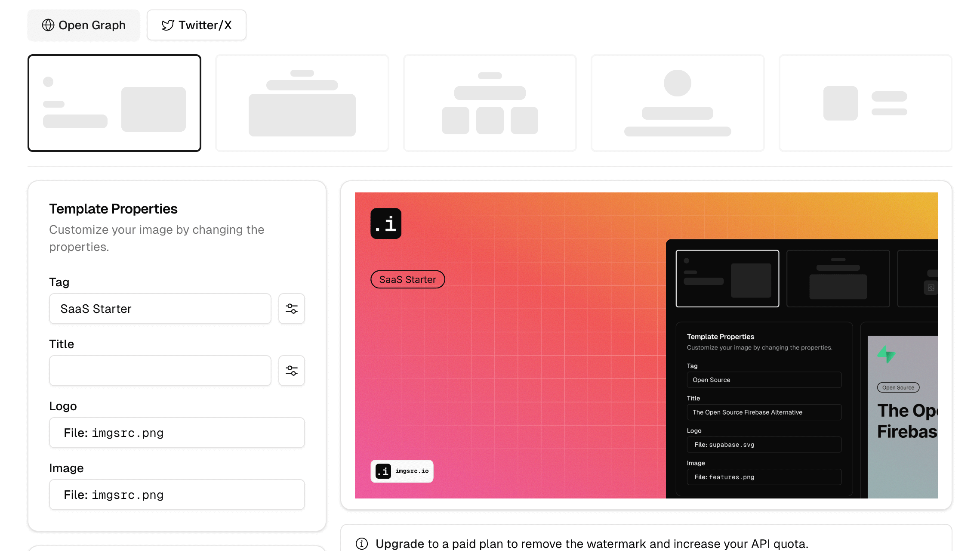The image size is (980, 551).
Task: Click the Twitter bird icon
Action: (x=168, y=25)
